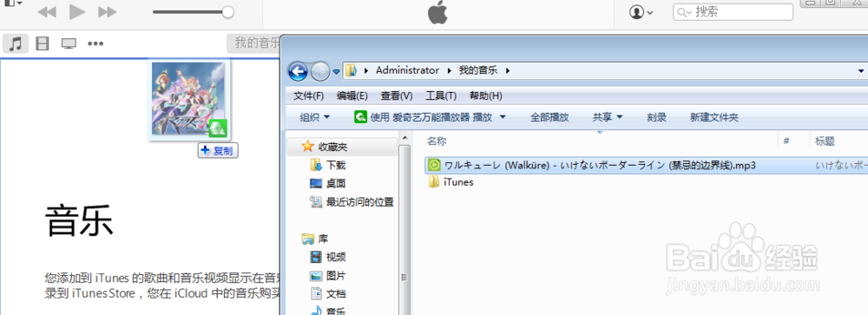Select the Movies film strip icon
This screenshot has height=315, width=868.
coord(42,43)
